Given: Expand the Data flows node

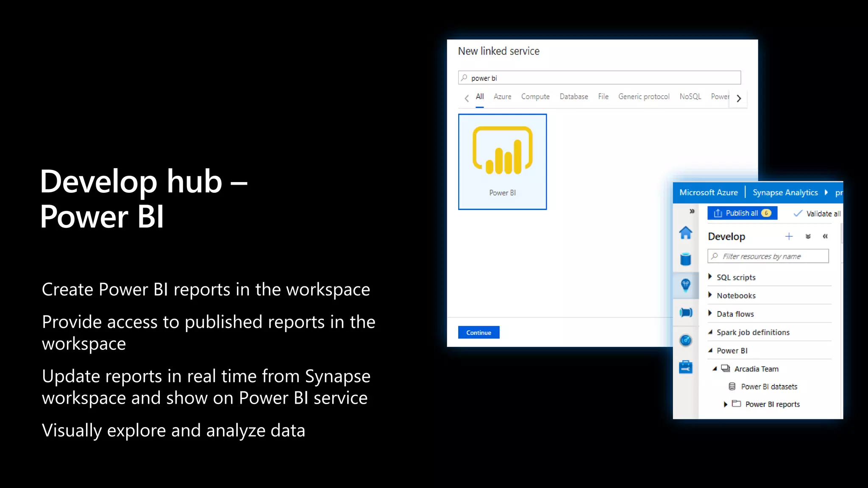Looking at the screenshot, I should click(x=710, y=313).
